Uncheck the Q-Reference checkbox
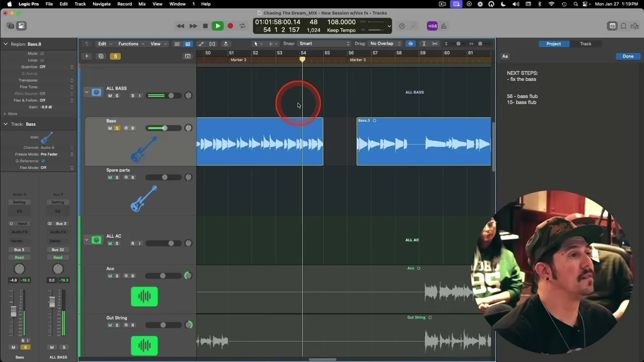This screenshot has height=362, width=644. tap(43, 161)
